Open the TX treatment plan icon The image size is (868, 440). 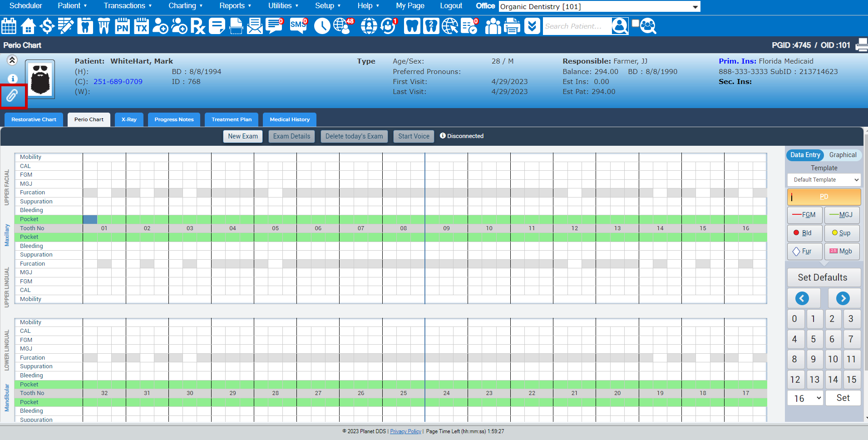click(x=141, y=26)
